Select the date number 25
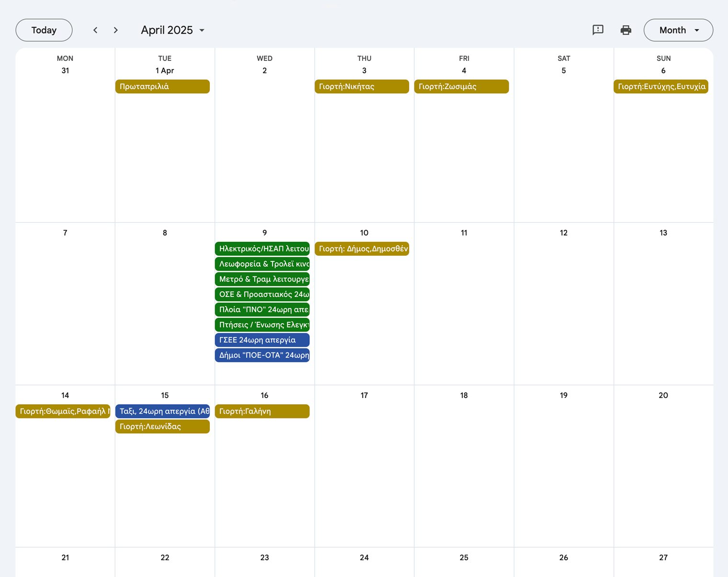 coord(464,558)
